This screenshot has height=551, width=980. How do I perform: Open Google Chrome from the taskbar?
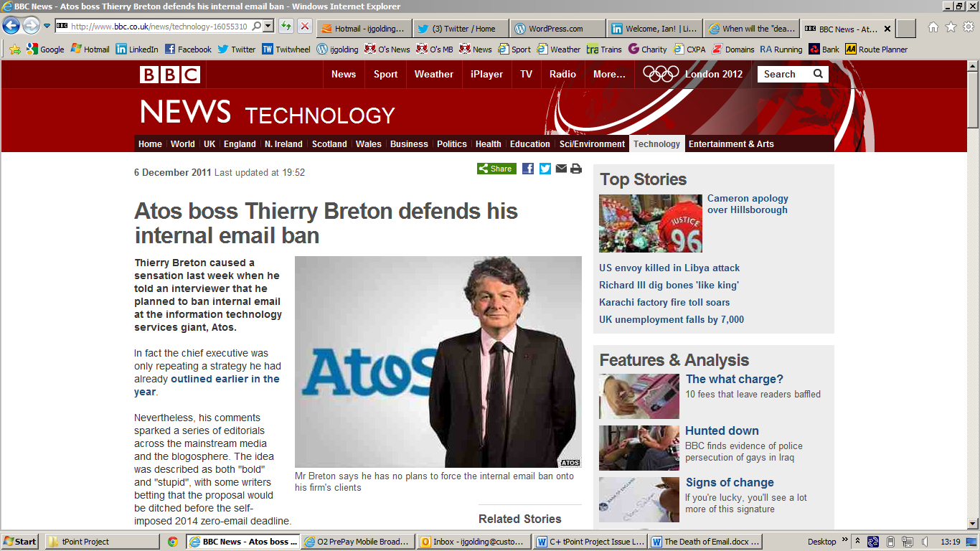pyautogui.click(x=172, y=542)
